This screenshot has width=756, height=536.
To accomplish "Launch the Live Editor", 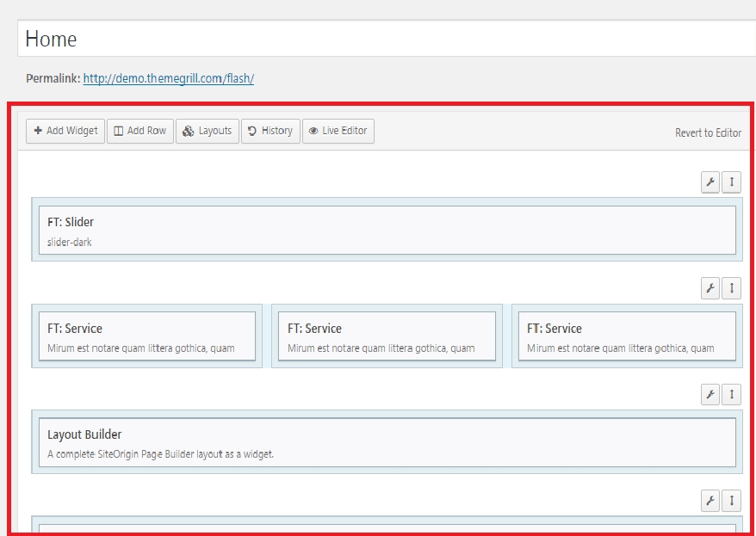I will point(339,131).
